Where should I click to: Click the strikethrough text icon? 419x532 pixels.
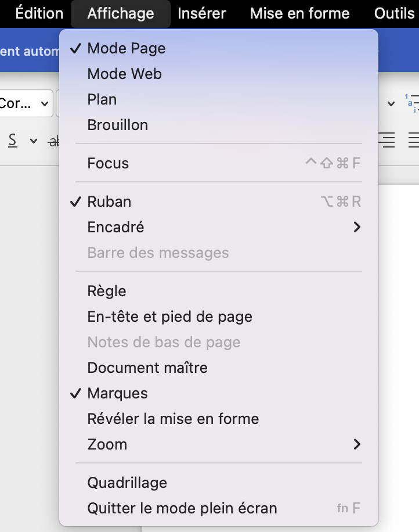pyautogui.click(x=55, y=141)
